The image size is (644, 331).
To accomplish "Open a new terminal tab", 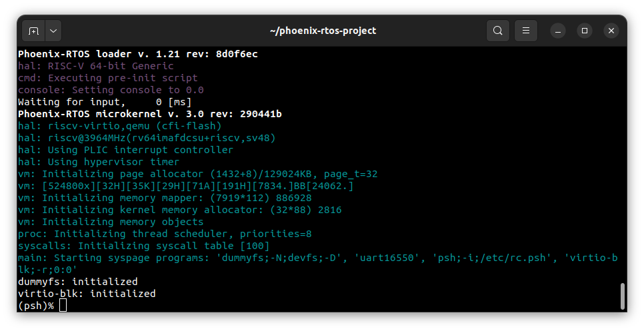I will 33,31.
